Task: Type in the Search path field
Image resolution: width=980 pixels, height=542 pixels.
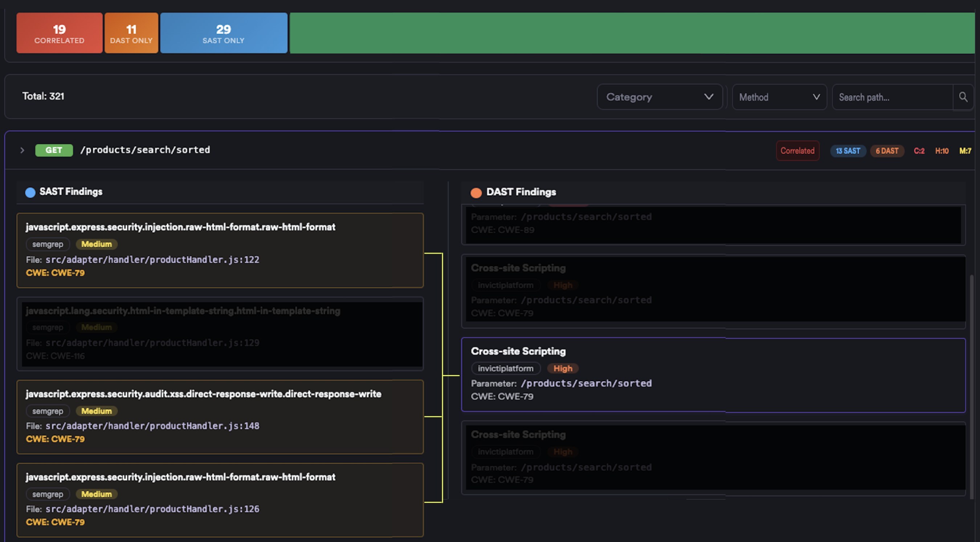Action: click(892, 97)
